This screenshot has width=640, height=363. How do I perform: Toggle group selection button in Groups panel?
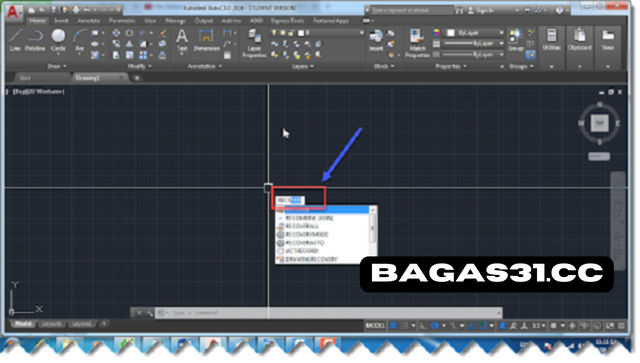pos(531,54)
